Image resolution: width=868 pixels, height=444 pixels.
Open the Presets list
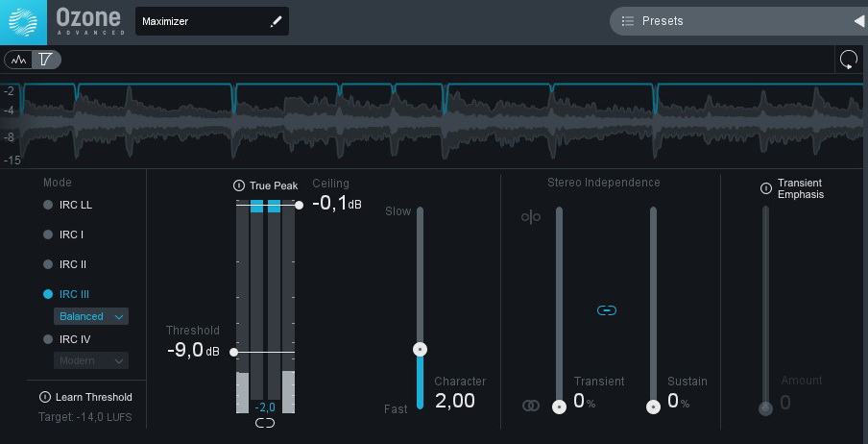click(x=663, y=21)
